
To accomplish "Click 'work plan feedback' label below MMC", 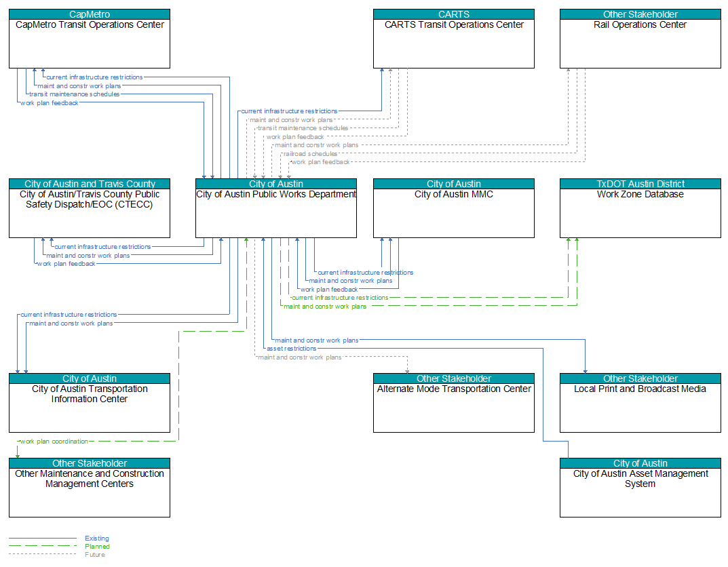I will coord(329,290).
